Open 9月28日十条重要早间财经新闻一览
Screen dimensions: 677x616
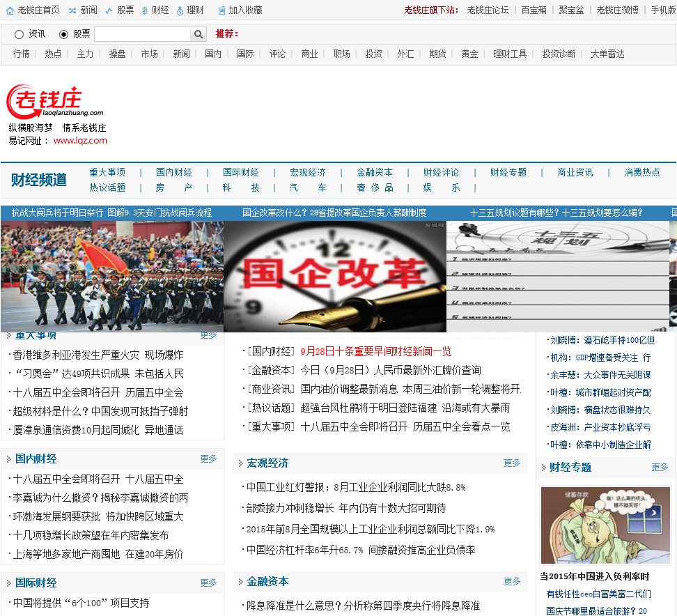point(375,352)
